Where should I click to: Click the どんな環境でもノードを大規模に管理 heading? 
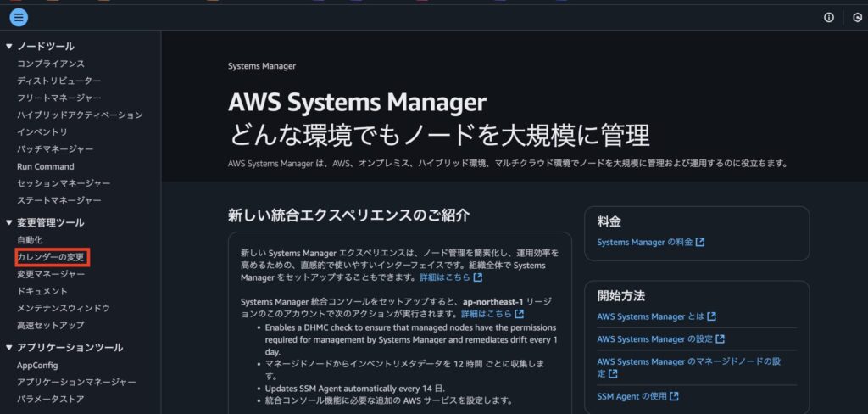(x=438, y=135)
